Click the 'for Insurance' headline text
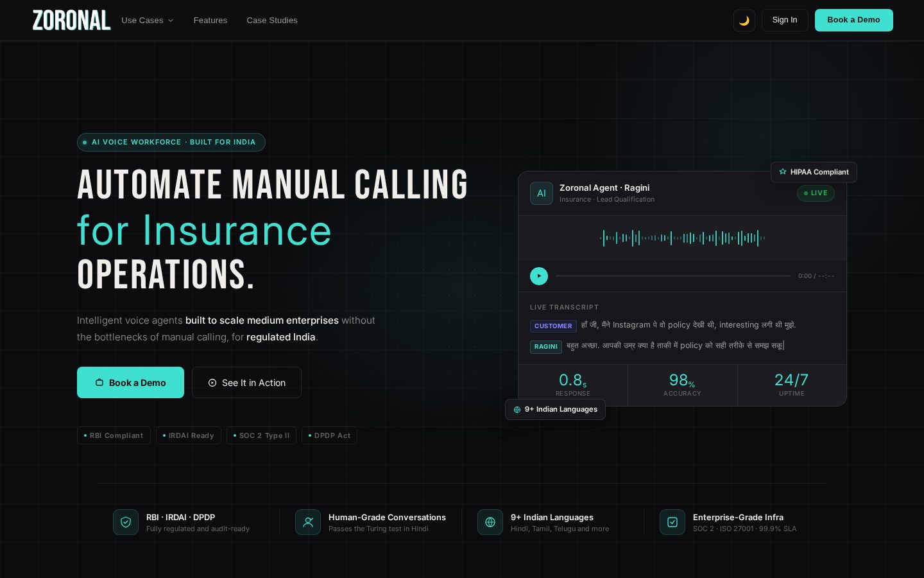The image size is (924, 578). (x=204, y=230)
